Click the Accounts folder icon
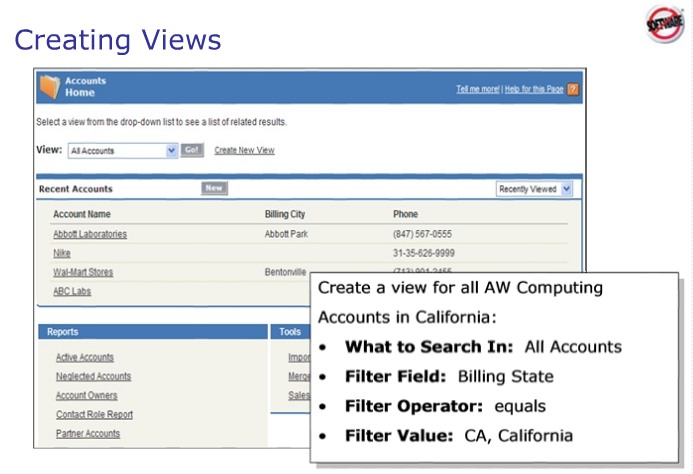 pyautogui.click(x=49, y=87)
